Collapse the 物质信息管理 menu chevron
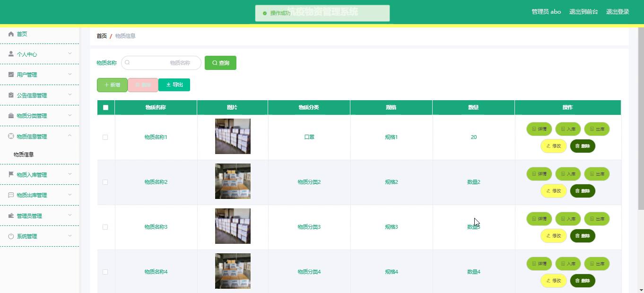644x293 pixels. [x=70, y=136]
